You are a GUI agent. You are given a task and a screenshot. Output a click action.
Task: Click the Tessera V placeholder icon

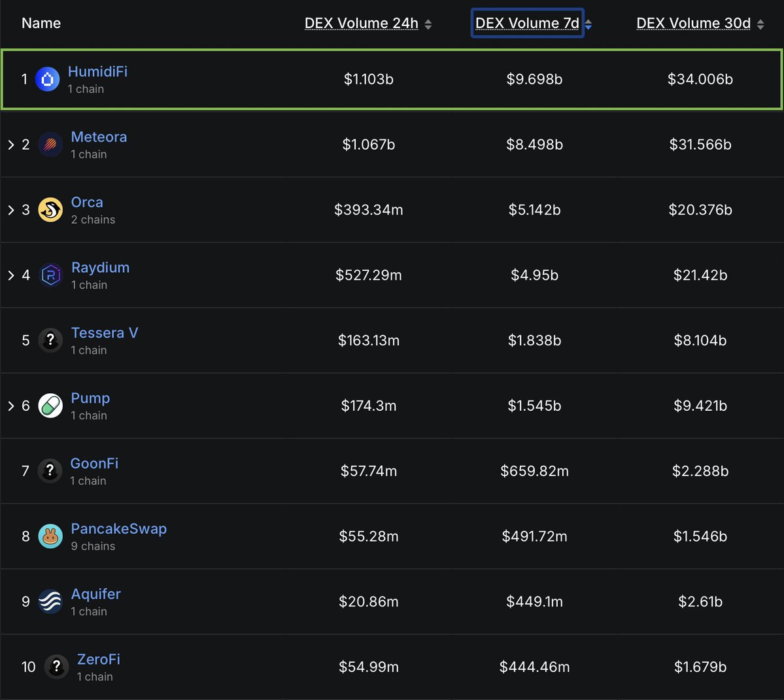click(50, 340)
